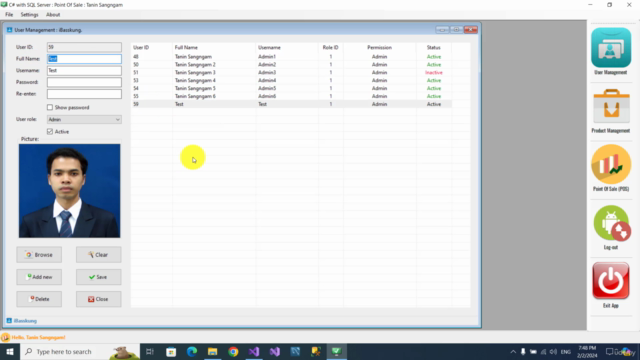Open the network icon in system tray
The width and height of the screenshot is (640, 360).
point(543,352)
